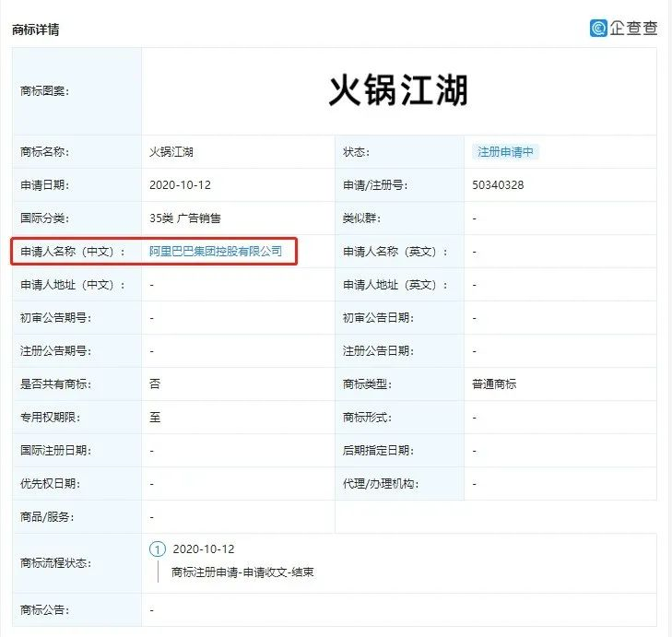The height and width of the screenshot is (637, 672).
Task: Click the 是否共有商标 value 否
Action: click(x=155, y=383)
